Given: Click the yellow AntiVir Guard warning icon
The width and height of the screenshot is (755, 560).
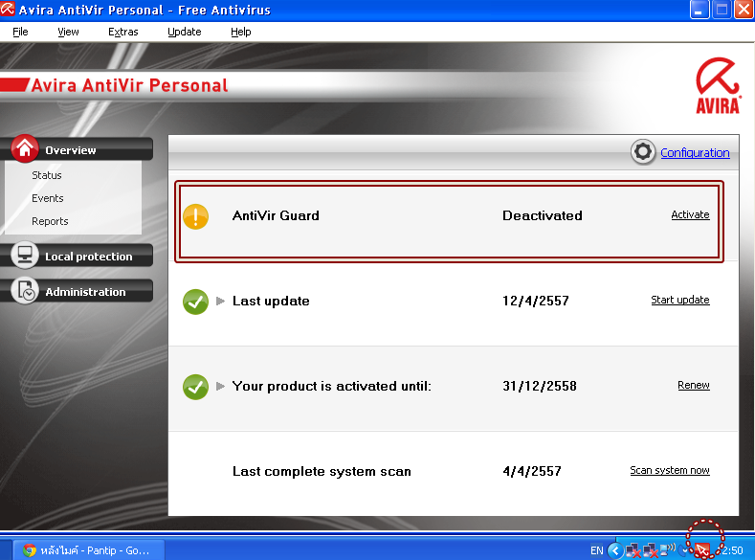Looking at the screenshot, I should [195, 216].
